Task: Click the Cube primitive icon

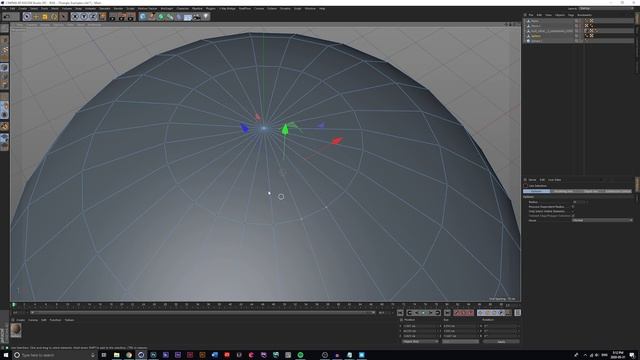Action: [x=143, y=17]
